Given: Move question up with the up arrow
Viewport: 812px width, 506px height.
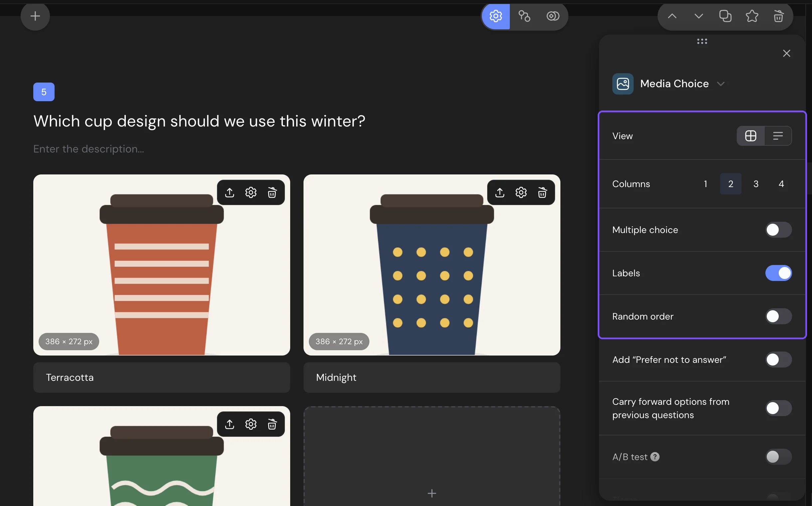Looking at the screenshot, I should click(x=672, y=16).
